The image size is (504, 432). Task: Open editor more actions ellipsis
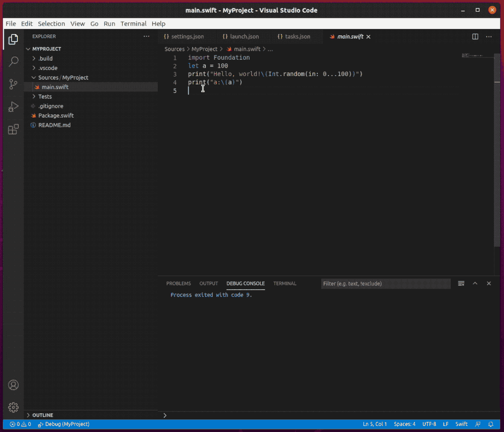pos(489,37)
